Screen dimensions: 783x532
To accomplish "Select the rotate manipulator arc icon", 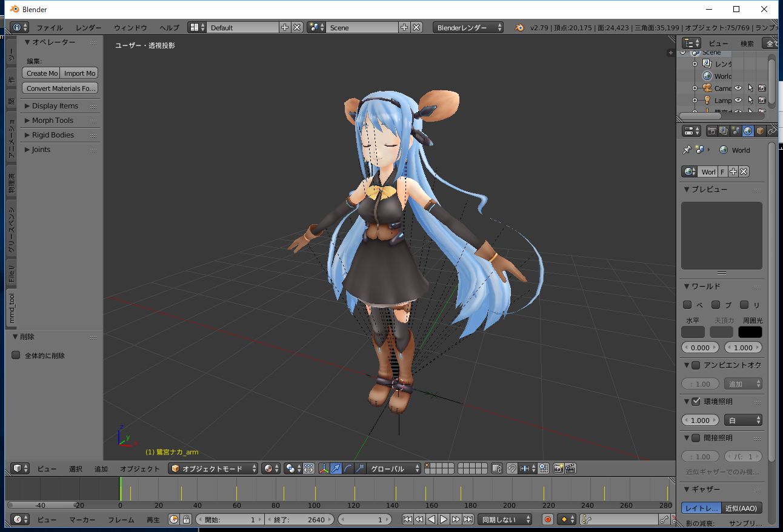I will [x=348, y=468].
